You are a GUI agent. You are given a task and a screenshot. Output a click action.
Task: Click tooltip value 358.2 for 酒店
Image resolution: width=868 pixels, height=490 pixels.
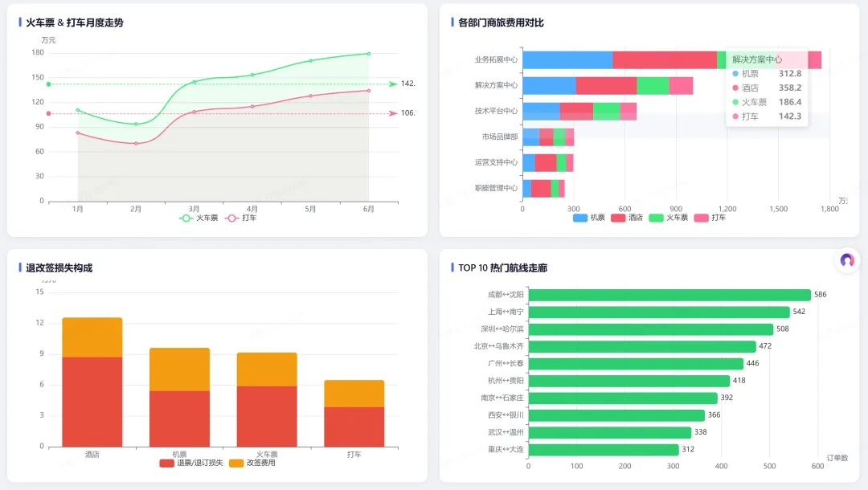click(790, 88)
